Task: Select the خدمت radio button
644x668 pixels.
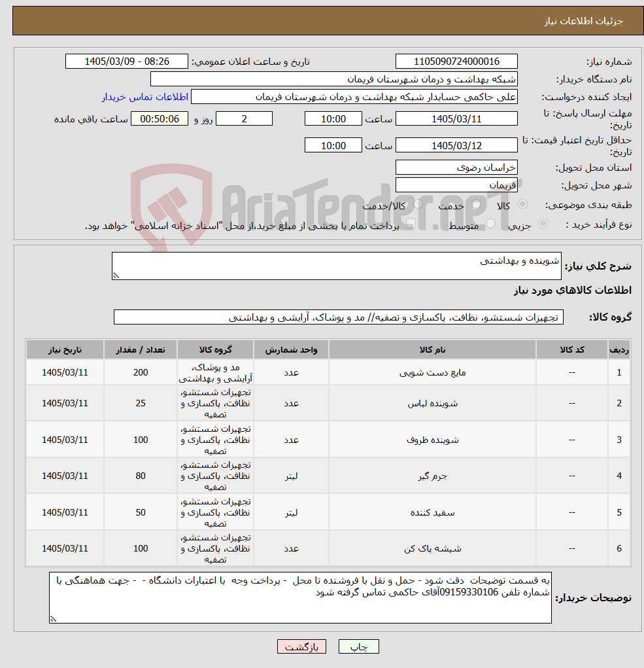Action: click(476, 205)
